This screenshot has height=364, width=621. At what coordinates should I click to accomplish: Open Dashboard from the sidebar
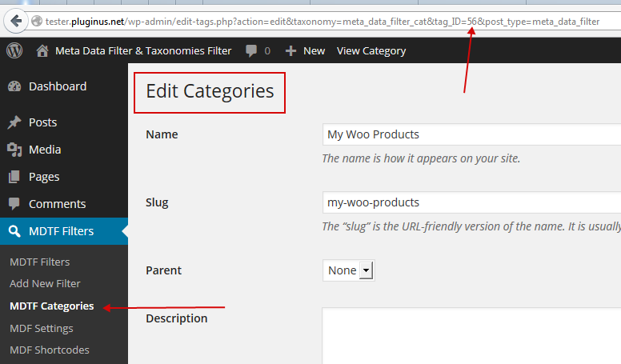pyautogui.click(x=58, y=86)
